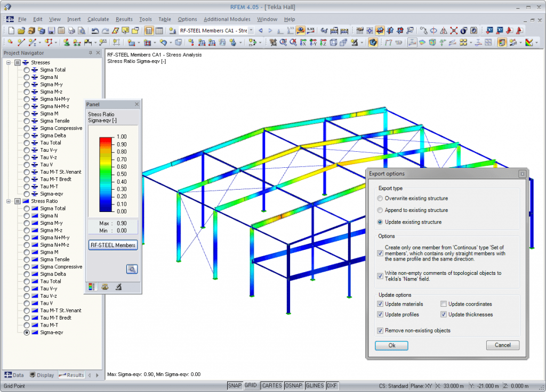Click the New document icon
The height and width of the screenshot is (392, 546).
pos(12,30)
